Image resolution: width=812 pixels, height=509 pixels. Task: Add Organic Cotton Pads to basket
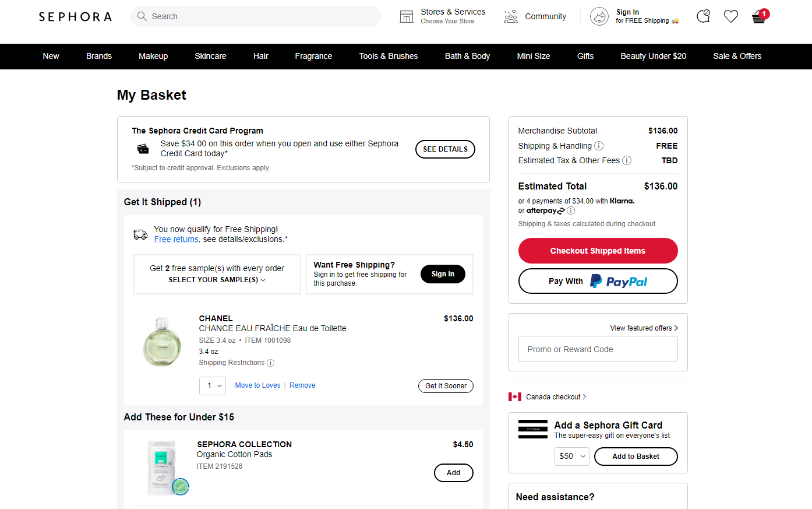454,473
